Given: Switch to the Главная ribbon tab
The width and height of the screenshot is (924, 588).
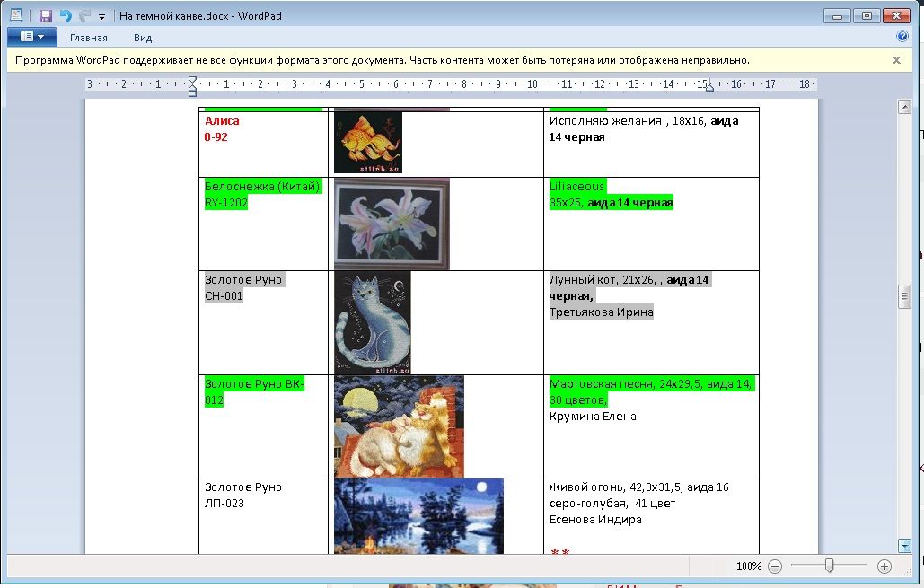Looking at the screenshot, I should click(89, 38).
